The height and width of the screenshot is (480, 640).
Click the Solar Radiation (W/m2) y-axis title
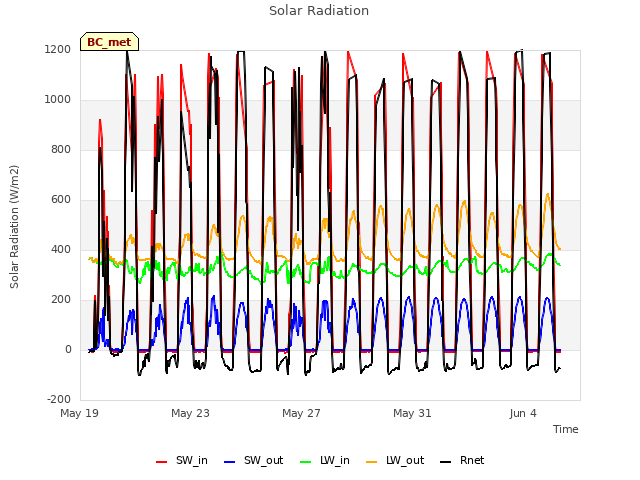[14, 227]
